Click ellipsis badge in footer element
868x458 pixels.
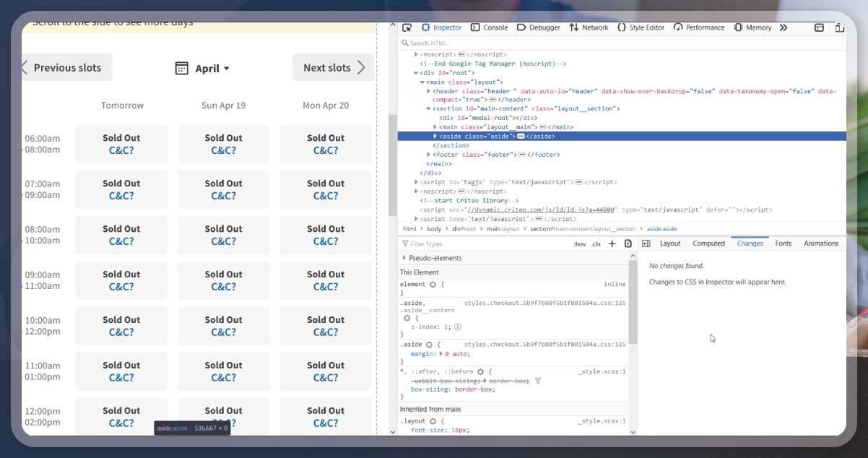click(522, 155)
